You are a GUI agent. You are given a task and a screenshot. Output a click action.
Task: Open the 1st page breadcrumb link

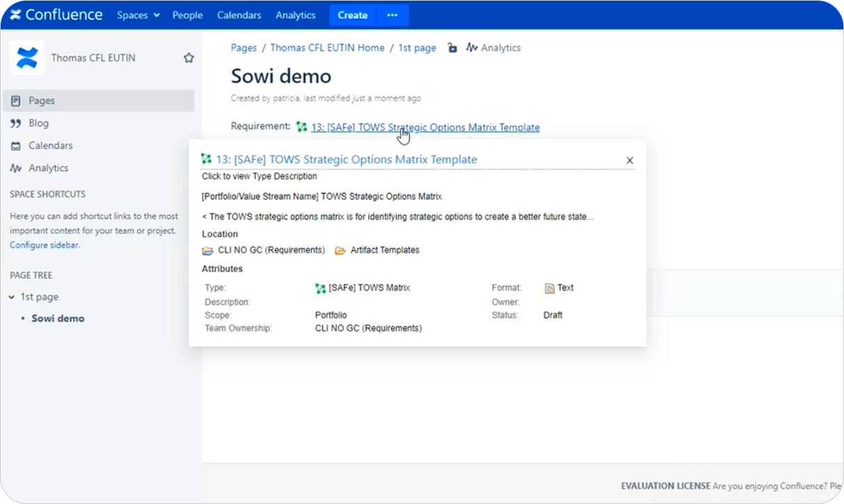click(x=417, y=48)
